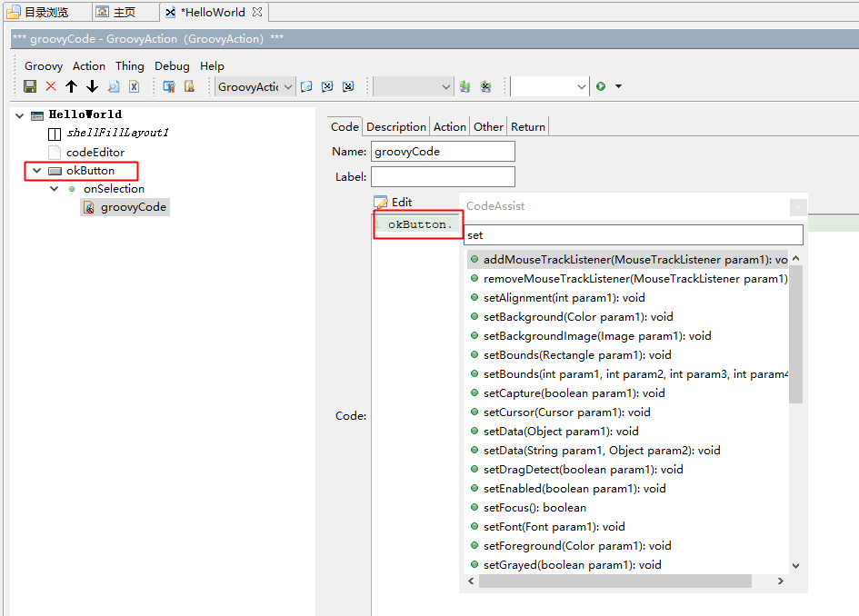Collapse the okButton tree node
Viewport: 859px width, 616px height.
[36, 171]
